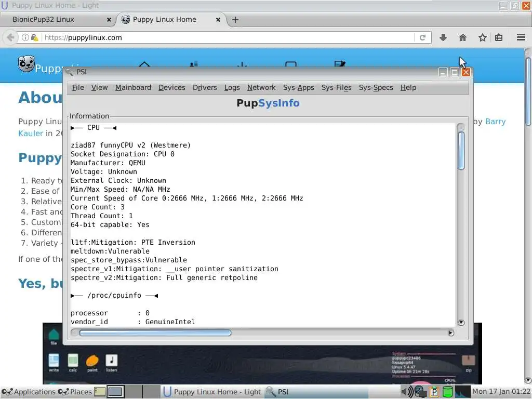Viewport: 532px width, 399px height.
Task: Open a new browser tab with plus button
Action: 235,20
